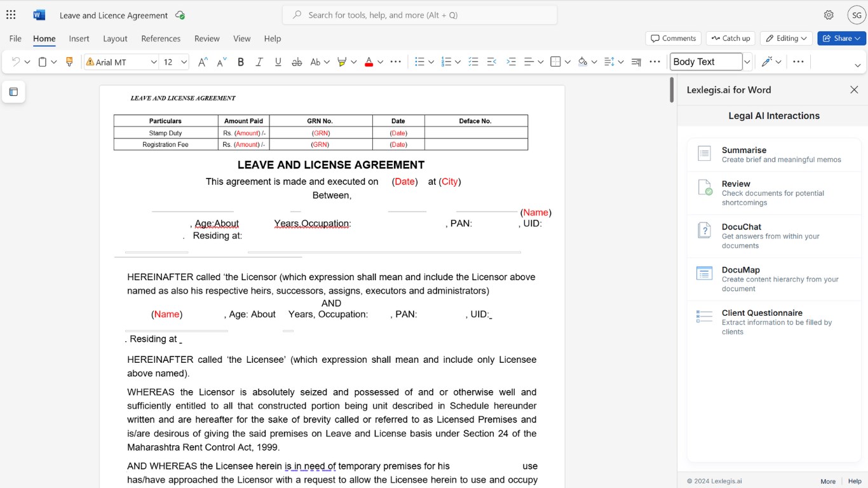This screenshot has width=868, height=488.
Task: Open the Microsoft 365 app launcher
Action: tap(11, 15)
